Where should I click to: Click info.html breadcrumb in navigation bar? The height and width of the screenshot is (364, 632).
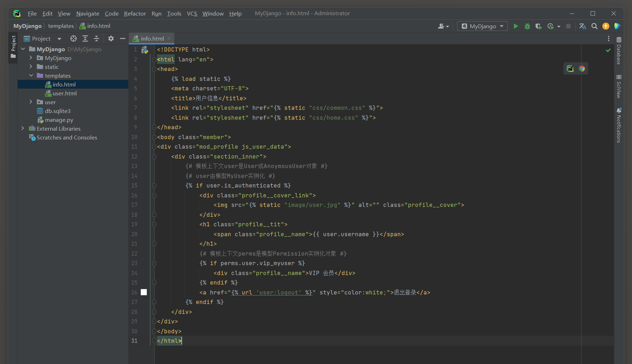point(95,26)
